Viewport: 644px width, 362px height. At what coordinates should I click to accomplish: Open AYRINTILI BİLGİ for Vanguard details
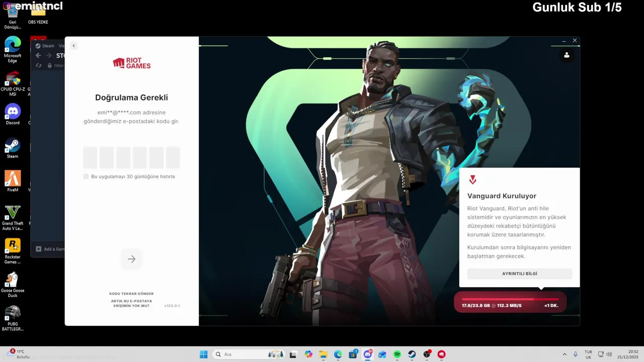point(520,274)
